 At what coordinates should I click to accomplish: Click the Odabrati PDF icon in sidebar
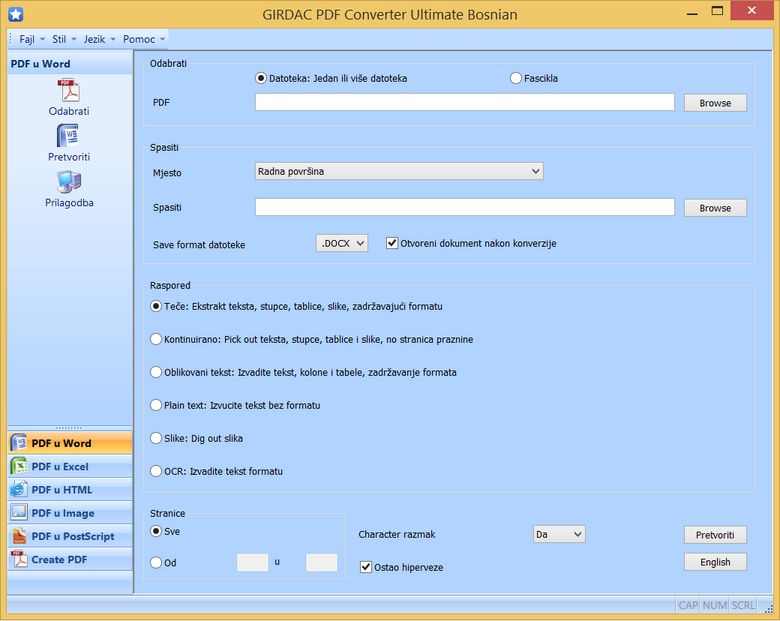(x=69, y=91)
